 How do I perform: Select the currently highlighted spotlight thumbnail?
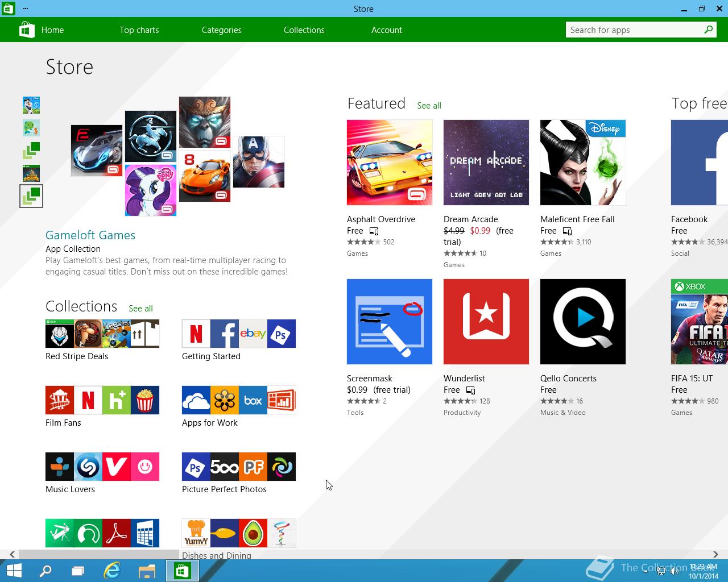pos(31,196)
